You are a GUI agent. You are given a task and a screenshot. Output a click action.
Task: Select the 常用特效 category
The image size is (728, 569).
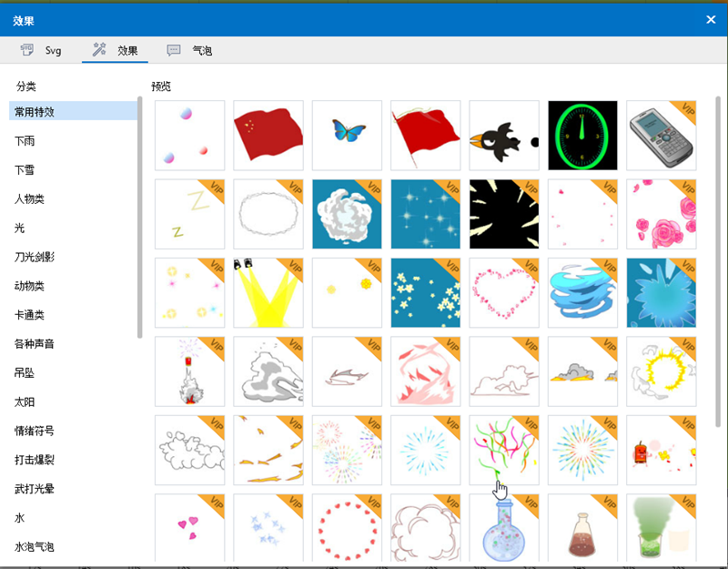coord(73,112)
